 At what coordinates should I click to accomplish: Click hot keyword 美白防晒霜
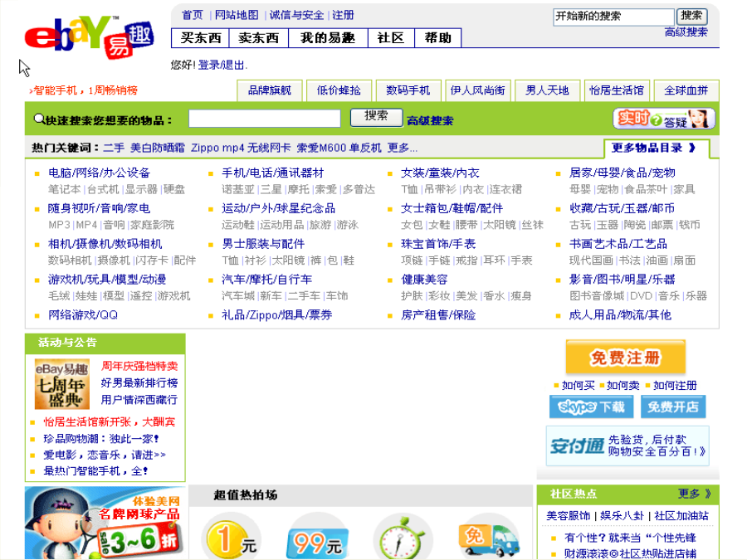(x=158, y=149)
